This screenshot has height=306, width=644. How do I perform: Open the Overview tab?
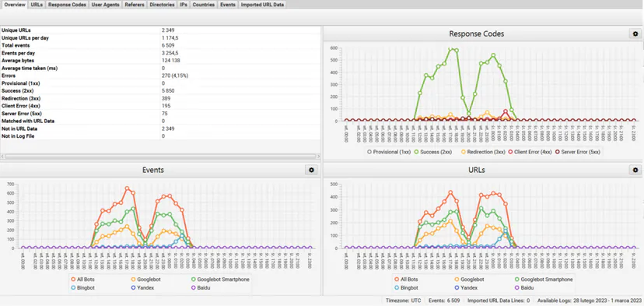point(14,5)
